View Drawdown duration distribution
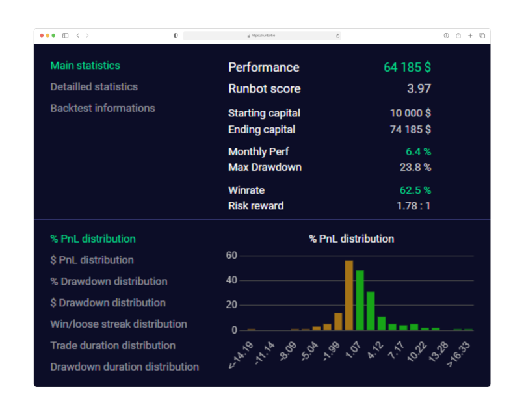 point(124,367)
